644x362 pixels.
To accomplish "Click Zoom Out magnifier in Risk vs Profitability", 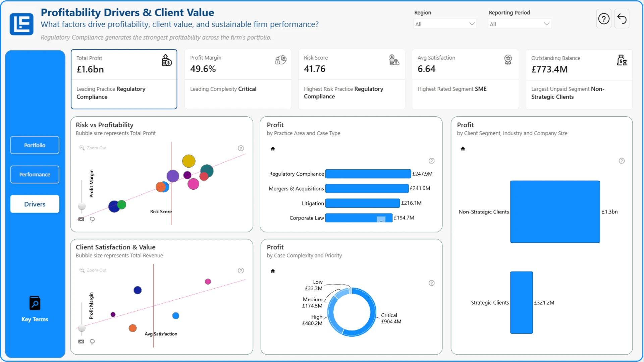I will click(82, 148).
